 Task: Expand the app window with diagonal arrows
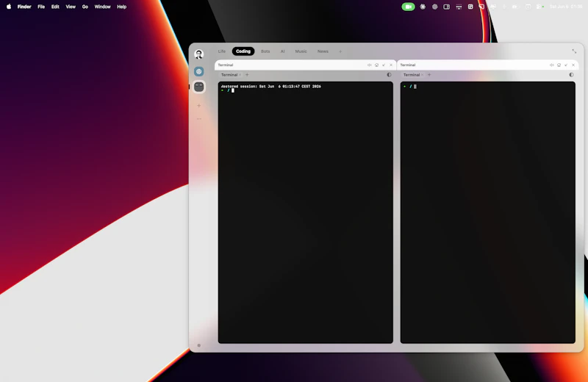click(x=574, y=51)
